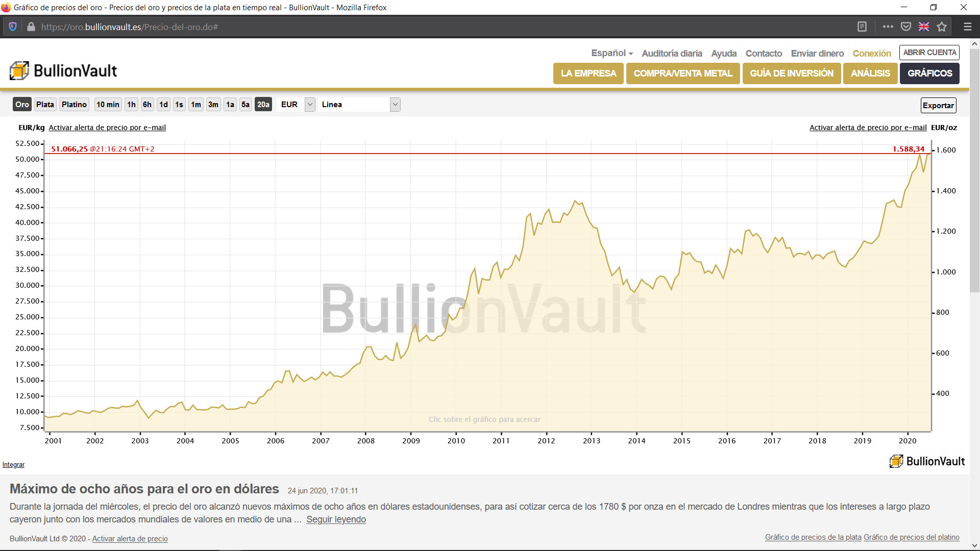Image resolution: width=980 pixels, height=551 pixels.
Task: Expand the Español language dropdown
Action: point(611,53)
